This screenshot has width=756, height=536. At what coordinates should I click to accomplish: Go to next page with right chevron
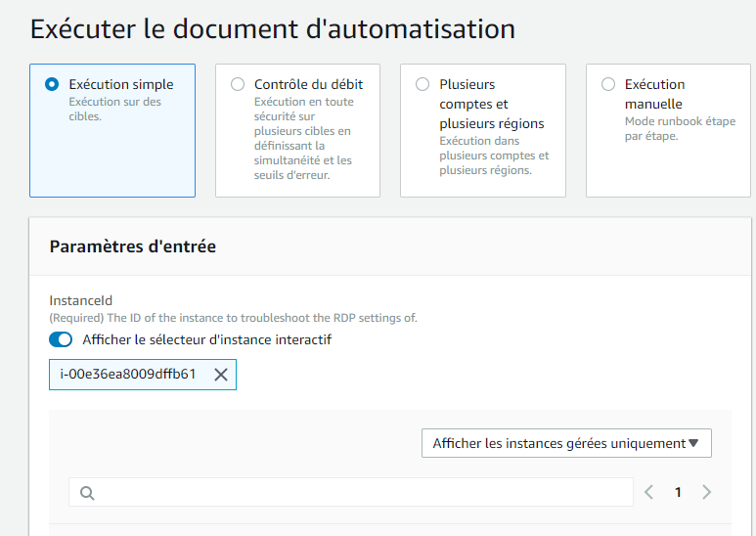[x=706, y=492]
